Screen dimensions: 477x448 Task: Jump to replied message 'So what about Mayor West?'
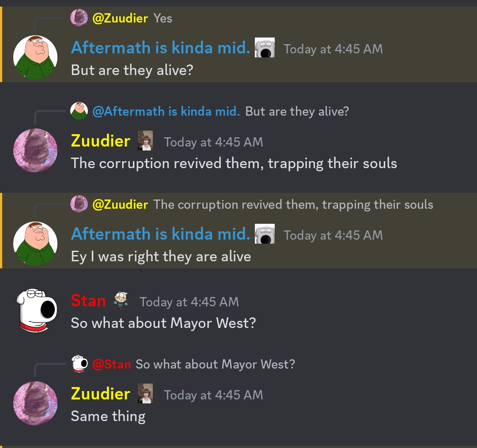pos(216,364)
